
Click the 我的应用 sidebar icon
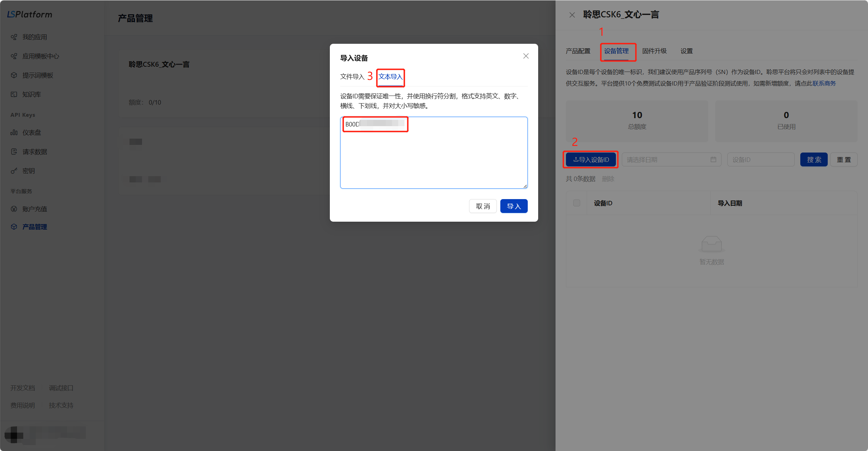point(14,37)
